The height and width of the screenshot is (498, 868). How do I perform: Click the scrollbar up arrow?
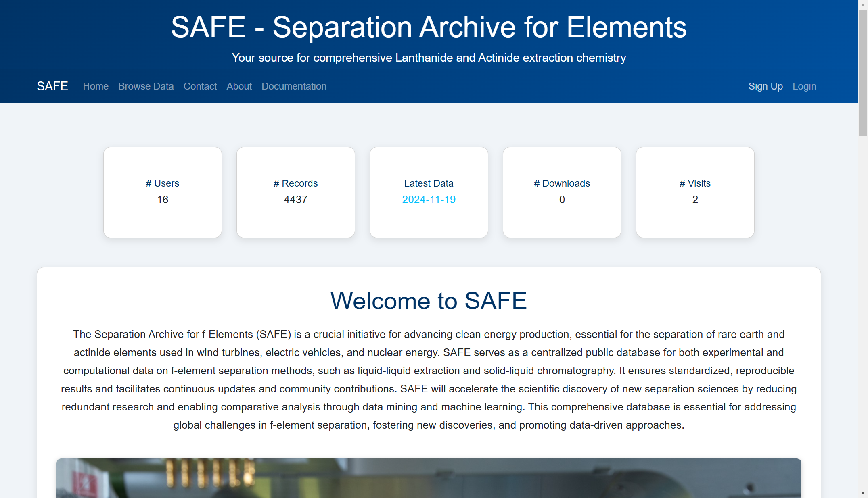tap(863, 5)
